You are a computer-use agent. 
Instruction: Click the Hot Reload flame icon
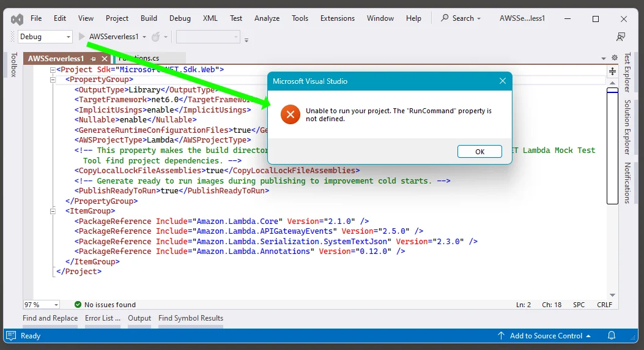pyautogui.click(x=156, y=37)
